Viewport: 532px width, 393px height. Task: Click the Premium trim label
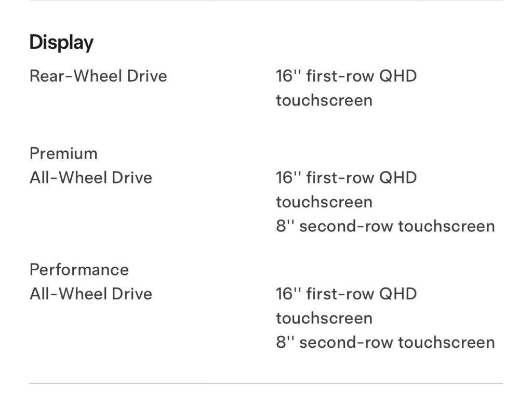(63, 153)
